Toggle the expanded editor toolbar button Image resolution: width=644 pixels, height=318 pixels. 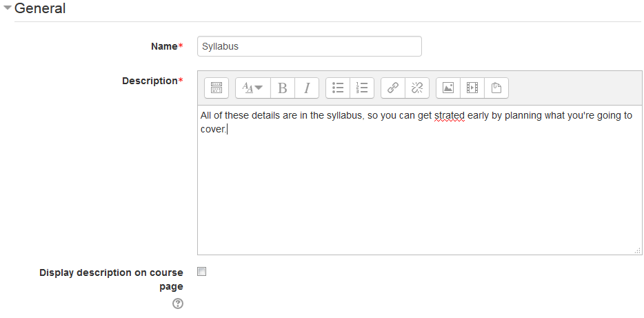(217, 88)
